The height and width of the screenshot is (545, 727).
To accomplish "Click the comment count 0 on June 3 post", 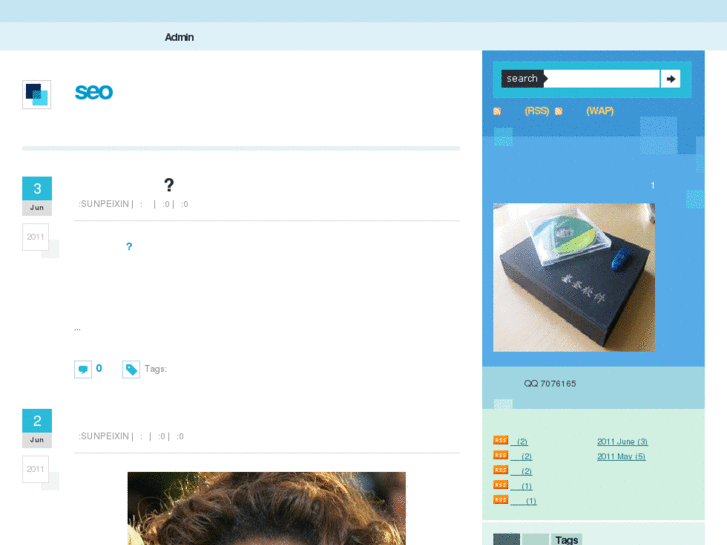I will (99, 368).
